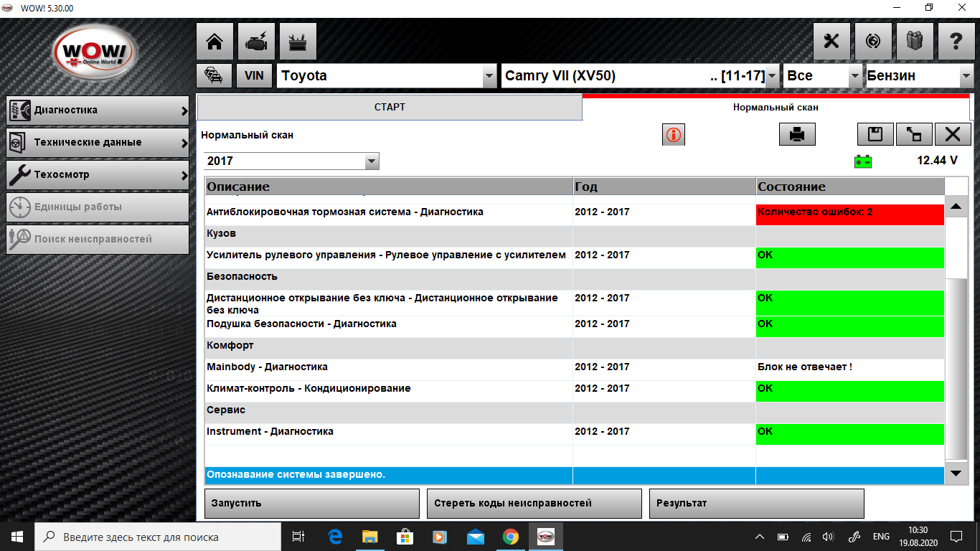
Task: Open Microsoft Edge from the taskbar
Action: click(x=334, y=537)
